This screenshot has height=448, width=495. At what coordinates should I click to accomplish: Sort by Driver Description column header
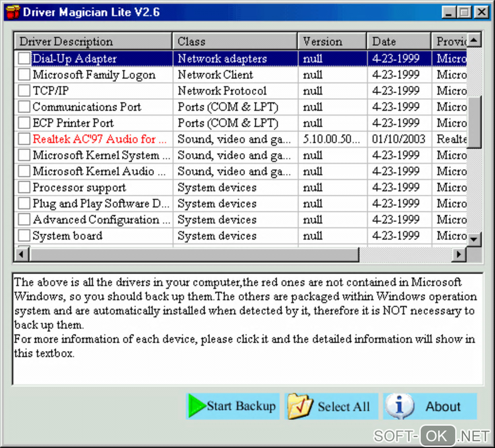click(x=93, y=41)
